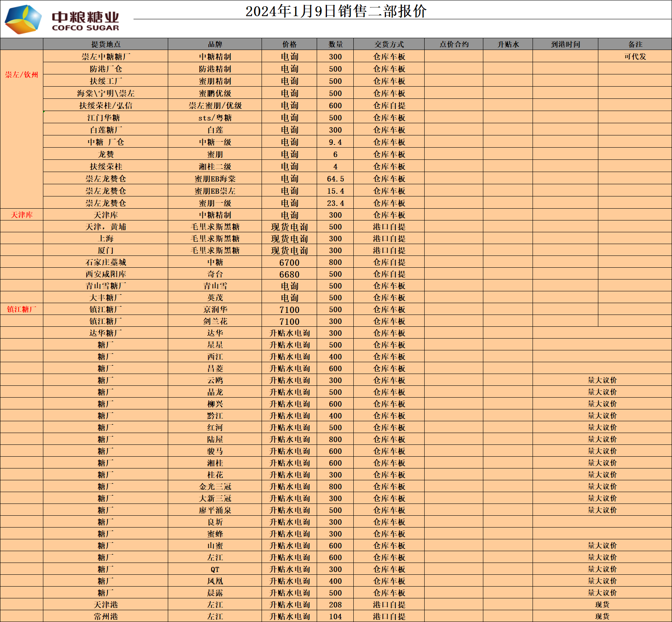Click the 6680 price cell
This screenshot has width=672, height=622.
289,274
